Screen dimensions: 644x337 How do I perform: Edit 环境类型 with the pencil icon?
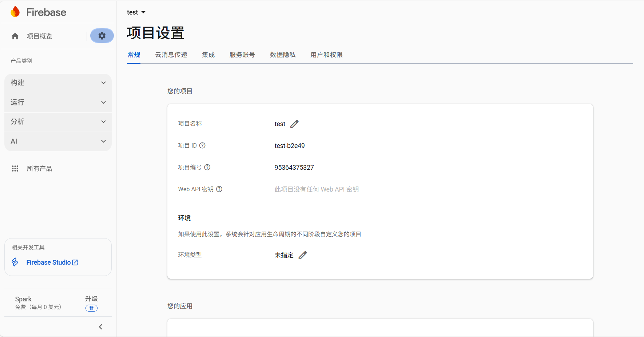coord(303,255)
